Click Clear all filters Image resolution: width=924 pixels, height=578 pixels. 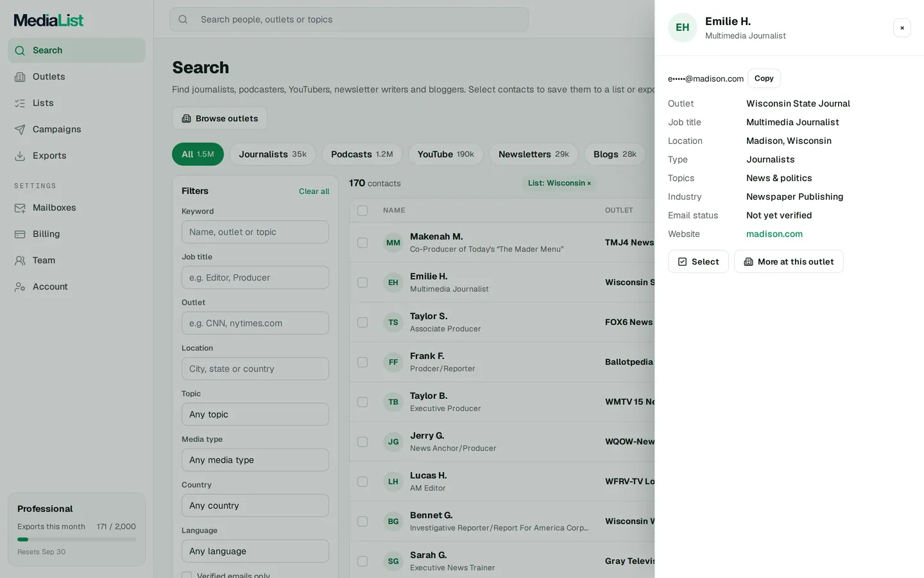pyautogui.click(x=314, y=191)
